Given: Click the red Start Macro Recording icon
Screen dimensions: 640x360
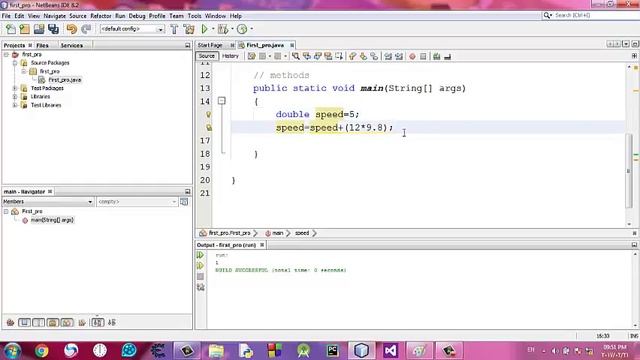Looking at the screenshot, I should pyautogui.click(x=412, y=56).
